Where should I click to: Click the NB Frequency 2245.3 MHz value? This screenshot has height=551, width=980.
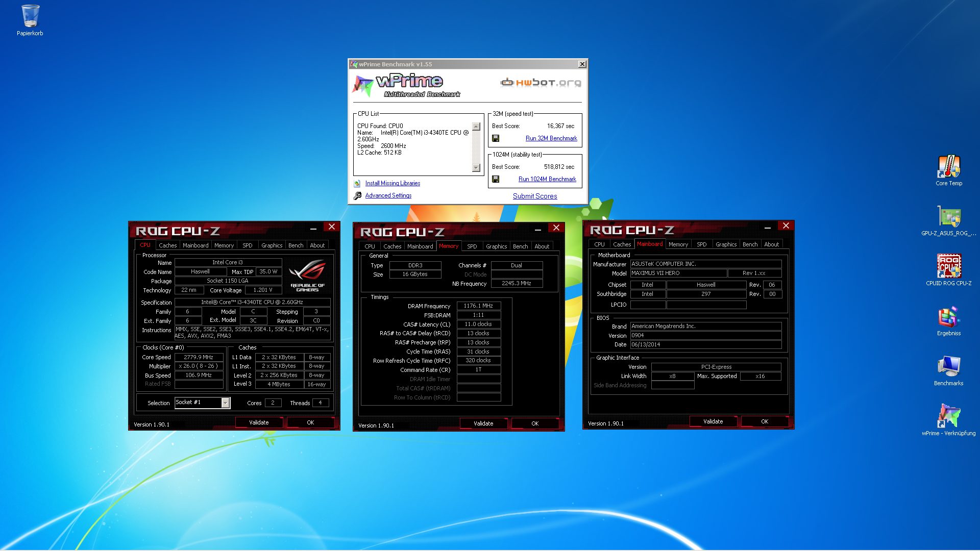(517, 284)
